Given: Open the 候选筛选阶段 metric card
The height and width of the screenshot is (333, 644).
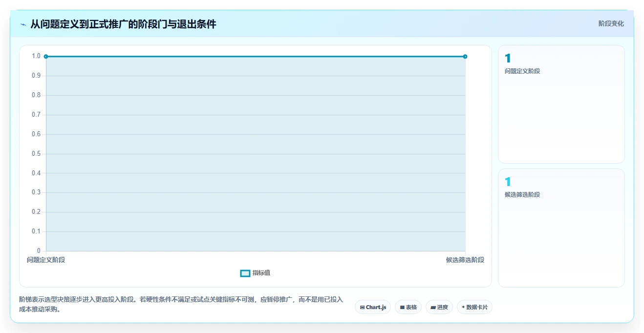Looking at the screenshot, I should 561,228.
